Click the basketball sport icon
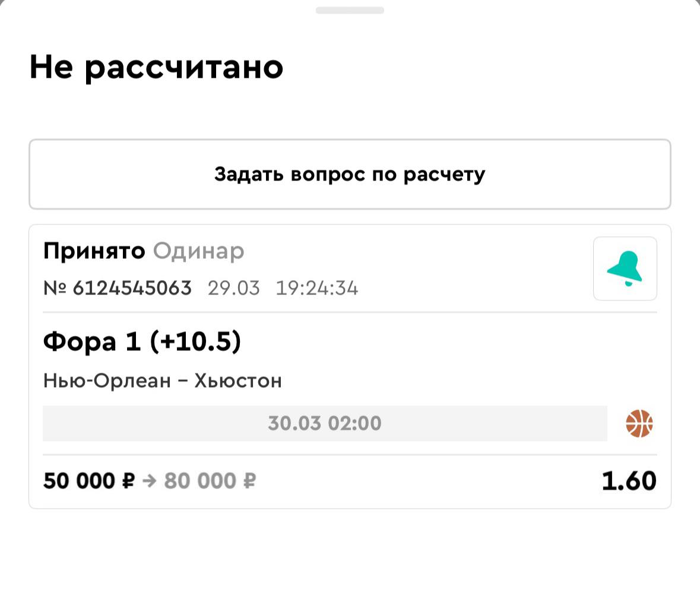The width and height of the screenshot is (700, 596). [639, 424]
